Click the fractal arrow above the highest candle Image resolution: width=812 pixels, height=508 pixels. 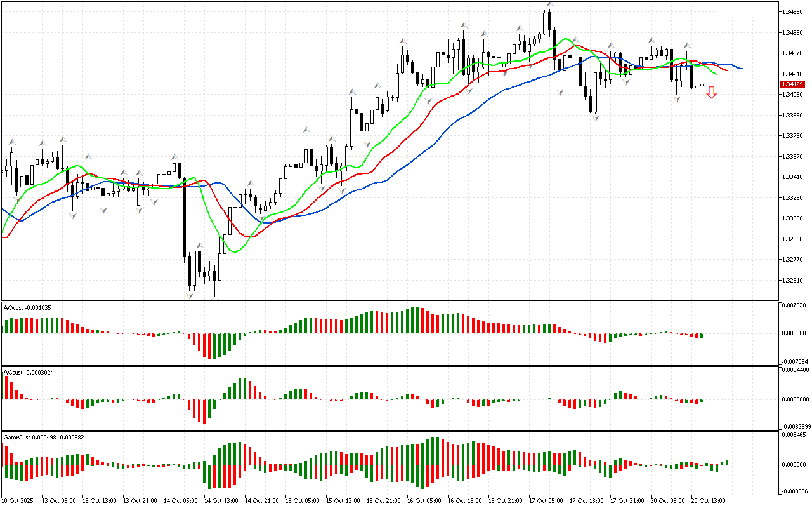click(550, 4)
